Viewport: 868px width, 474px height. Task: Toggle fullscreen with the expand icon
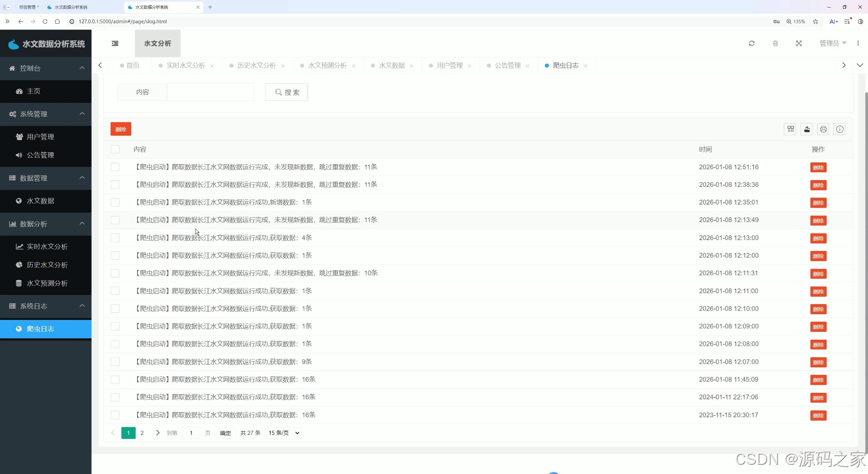pos(799,43)
